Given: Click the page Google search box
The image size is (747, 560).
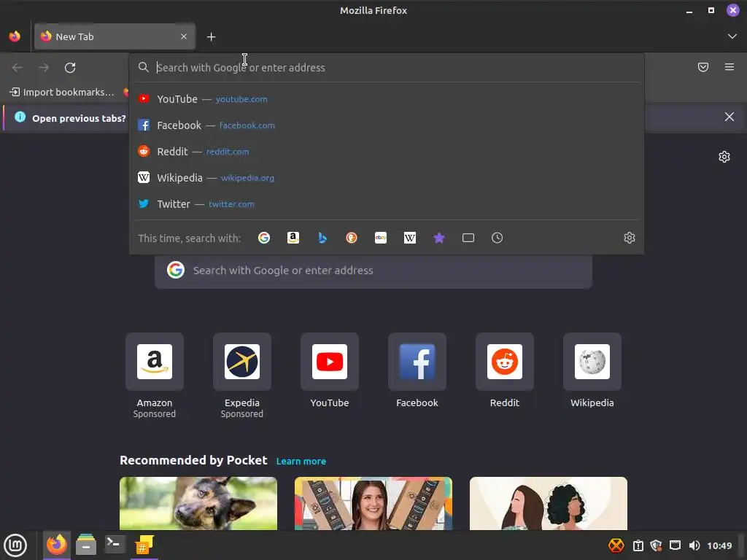Looking at the screenshot, I should tap(373, 271).
